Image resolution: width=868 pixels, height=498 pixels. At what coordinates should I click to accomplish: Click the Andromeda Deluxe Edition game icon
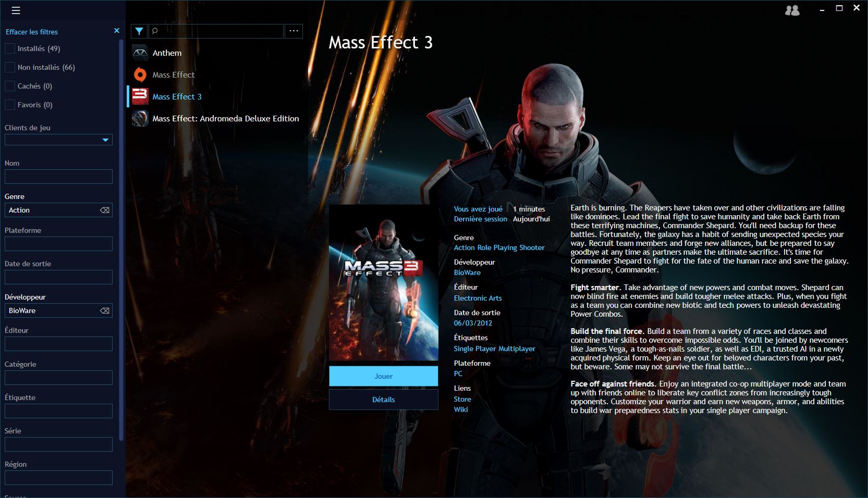[x=140, y=119]
